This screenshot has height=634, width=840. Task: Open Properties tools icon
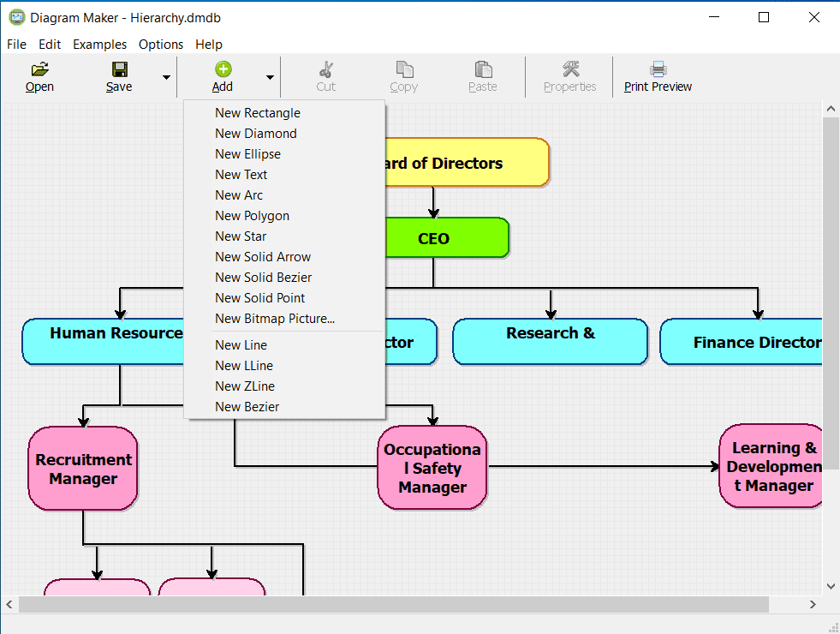pos(570,69)
